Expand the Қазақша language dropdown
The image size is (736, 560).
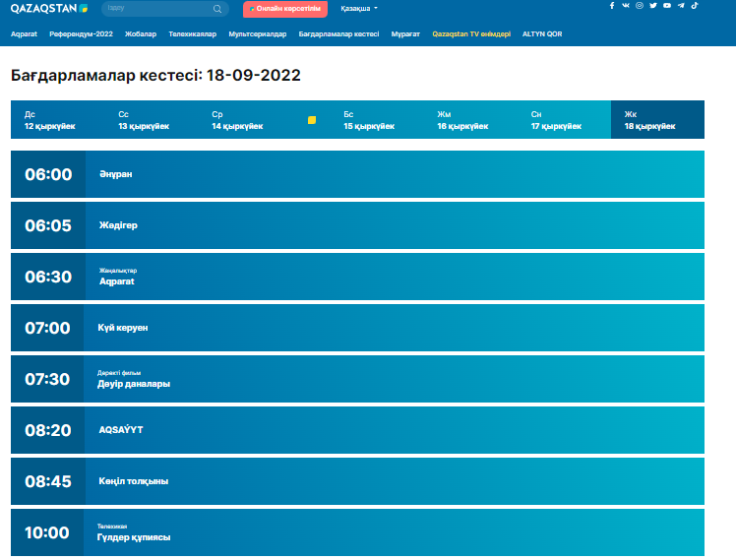(359, 9)
